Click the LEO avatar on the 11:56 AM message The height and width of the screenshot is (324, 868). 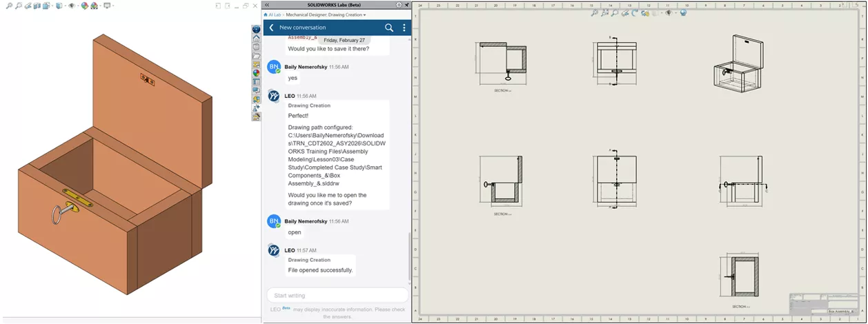pos(274,96)
